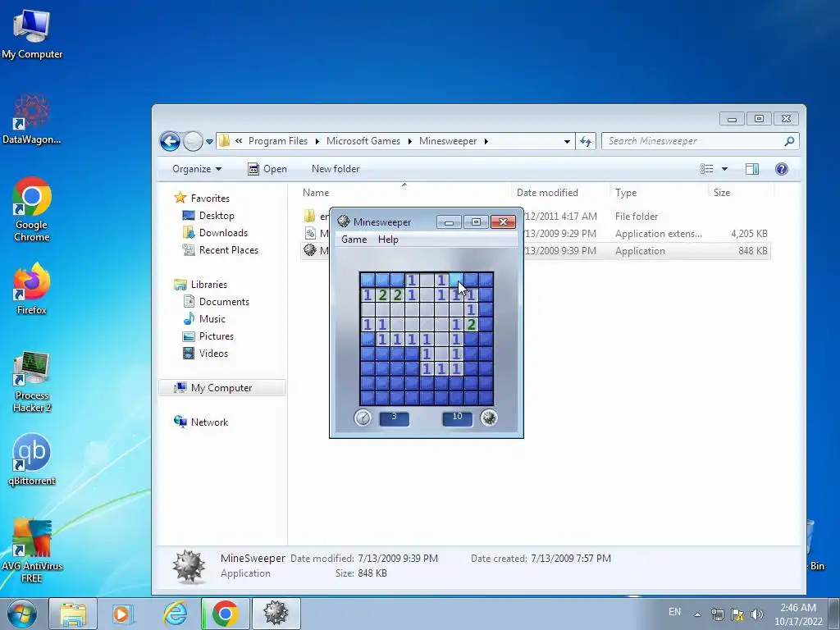Image resolution: width=840 pixels, height=630 pixels.
Task: Open the Organize dropdown menu
Action: click(197, 169)
